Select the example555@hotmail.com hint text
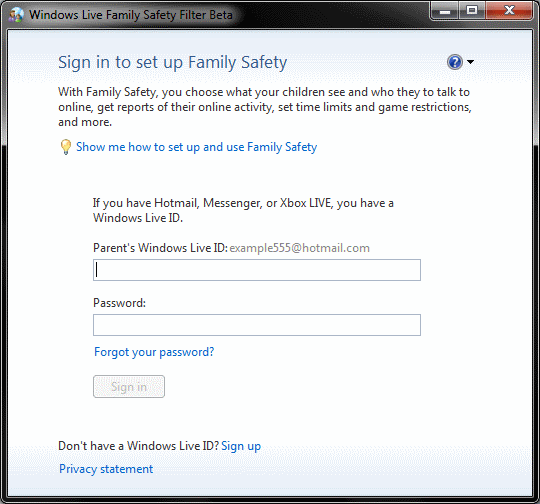 pos(299,248)
